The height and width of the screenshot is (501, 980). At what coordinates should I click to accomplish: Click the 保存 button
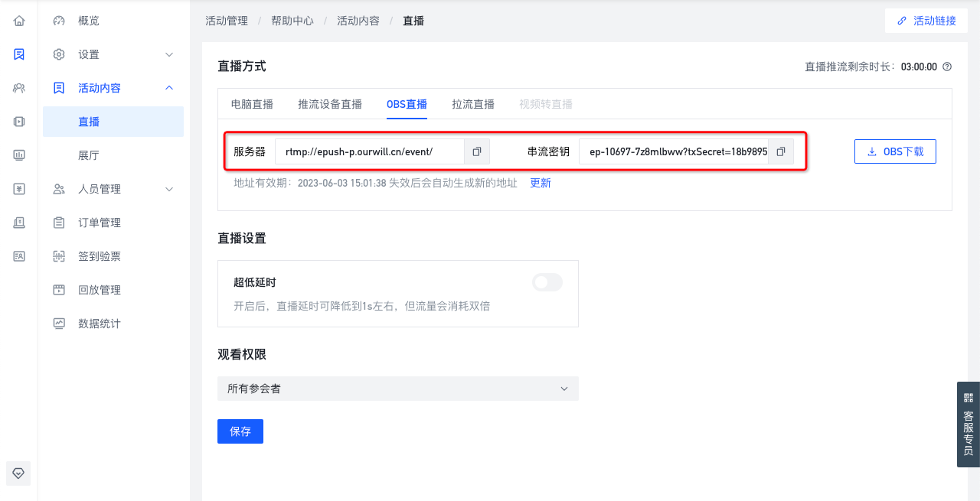[x=240, y=431]
